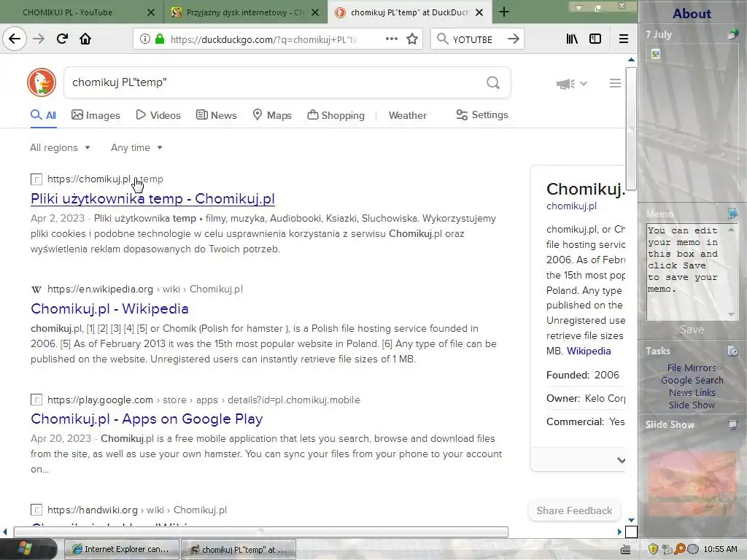This screenshot has width=747, height=560.
Task: Click the chomikuj.pl link in info card
Action: click(571, 206)
